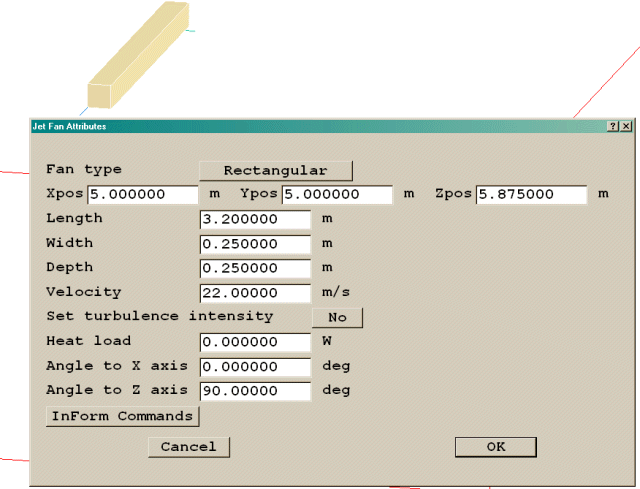Edit the Velocity field
The image size is (640, 489).
pos(256,293)
